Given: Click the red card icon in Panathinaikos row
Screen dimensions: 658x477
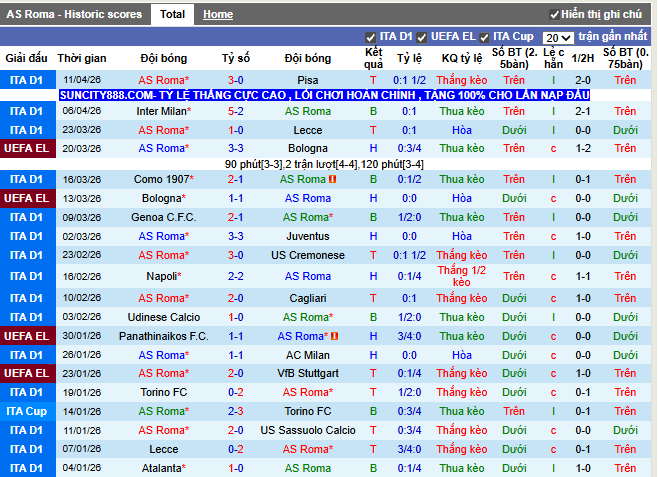Looking at the screenshot, I should point(333,337).
